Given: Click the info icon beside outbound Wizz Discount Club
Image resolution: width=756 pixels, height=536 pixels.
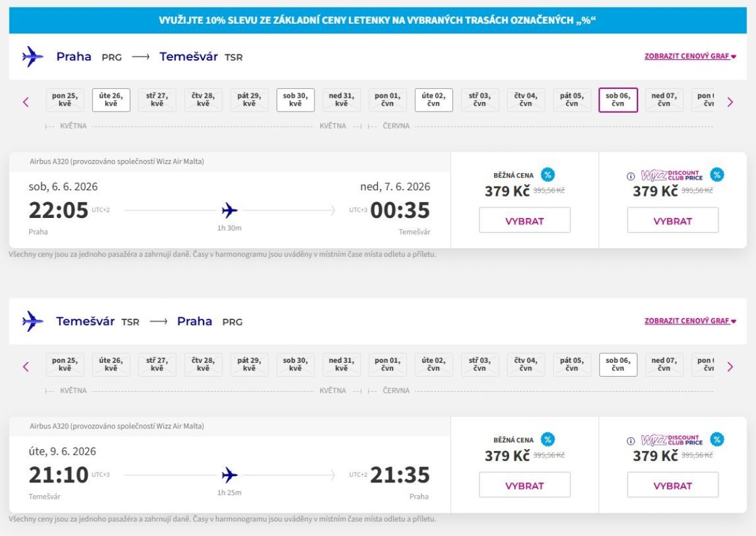Looking at the screenshot, I should [631, 176].
